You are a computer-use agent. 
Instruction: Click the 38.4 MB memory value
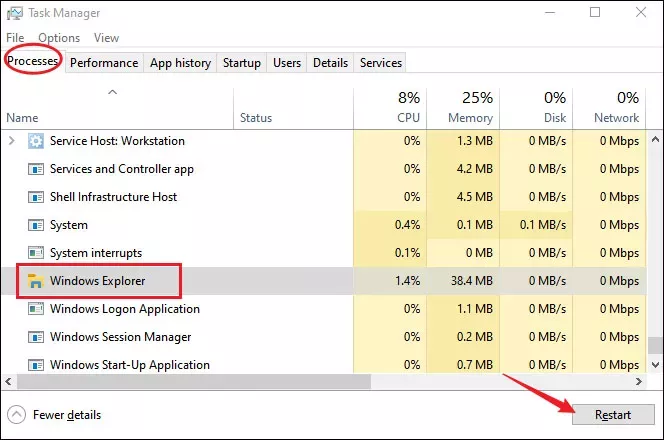coord(472,281)
